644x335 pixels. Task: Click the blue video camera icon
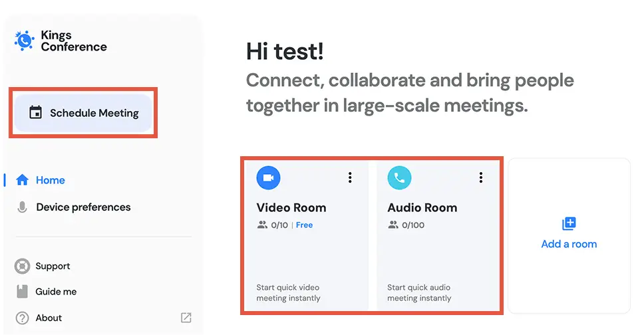(269, 177)
